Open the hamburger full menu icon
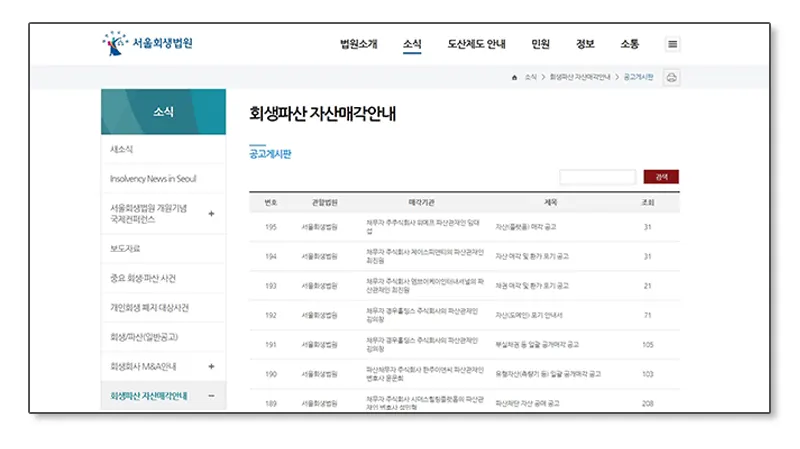Viewport: 800px width, 449px height. (673, 44)
